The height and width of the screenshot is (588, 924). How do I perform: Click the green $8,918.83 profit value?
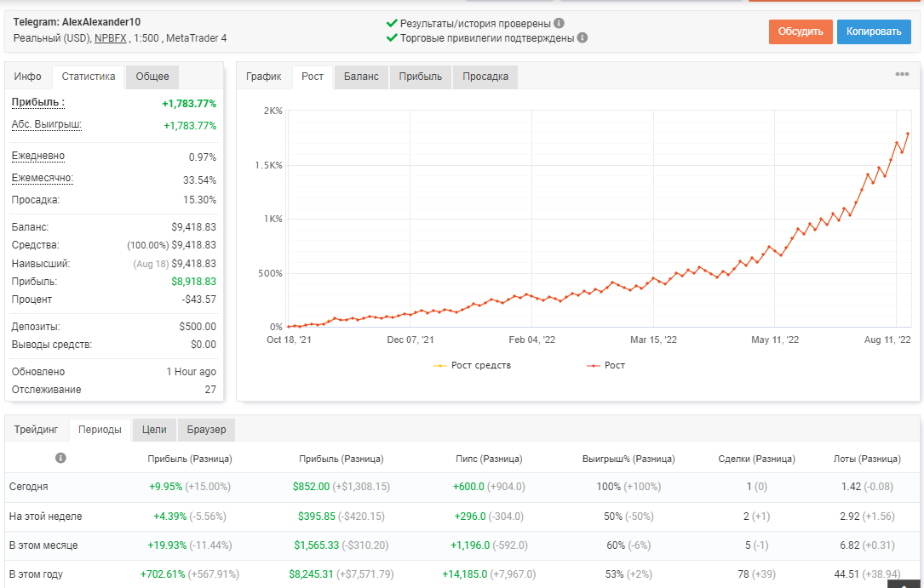click(194, 282)
